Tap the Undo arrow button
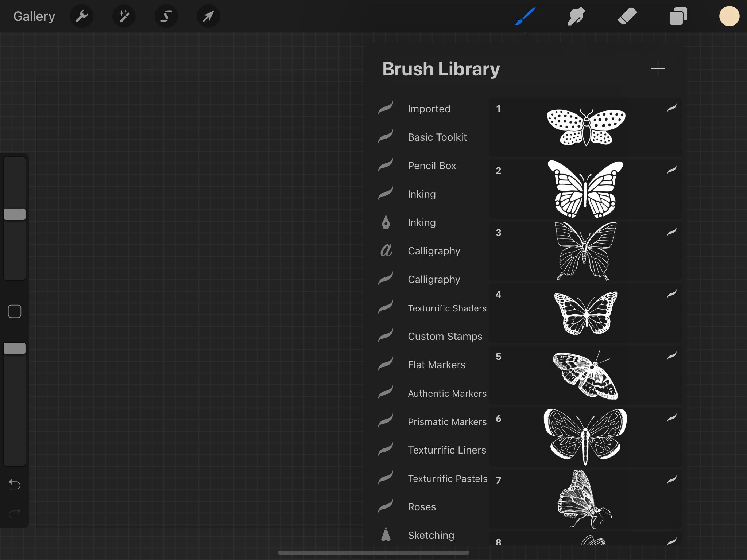This screenshot has width=747, height=560. click(x=15, y=485)
